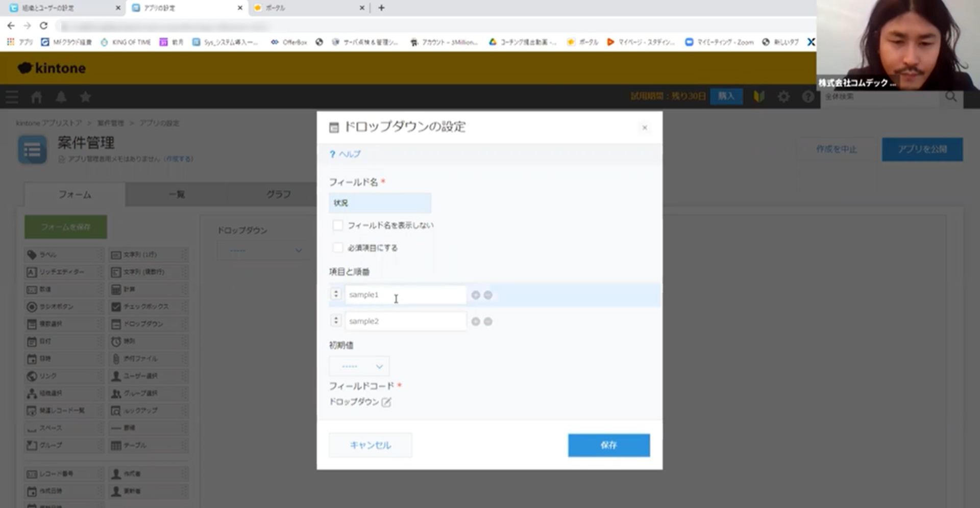Image resolution: width=980 pixels, height=508 pixels.
Task: Click the 購入 button
Action: click(x=726, y=96)
